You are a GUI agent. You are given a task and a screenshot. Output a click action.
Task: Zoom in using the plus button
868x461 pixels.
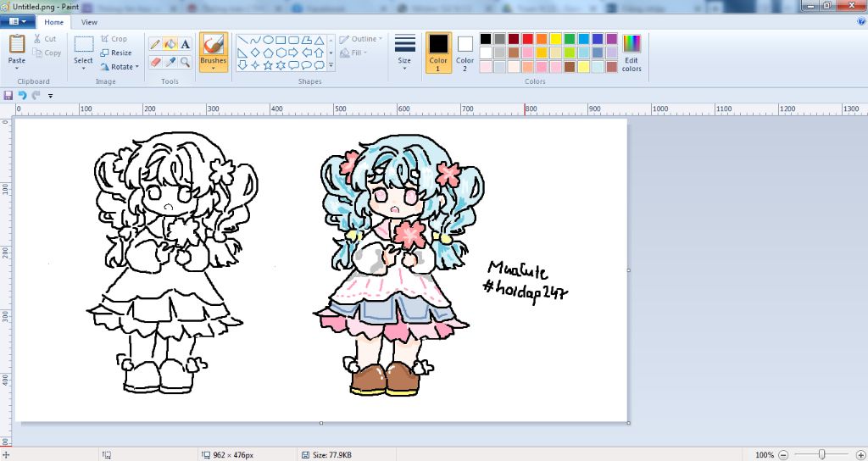[860, 455]
